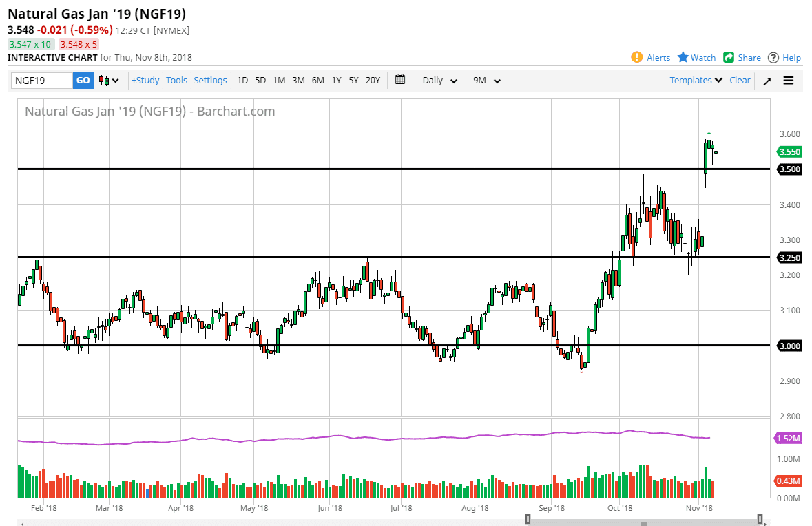Click the red ask 3.548 x 5

click(x=79, y=45)
